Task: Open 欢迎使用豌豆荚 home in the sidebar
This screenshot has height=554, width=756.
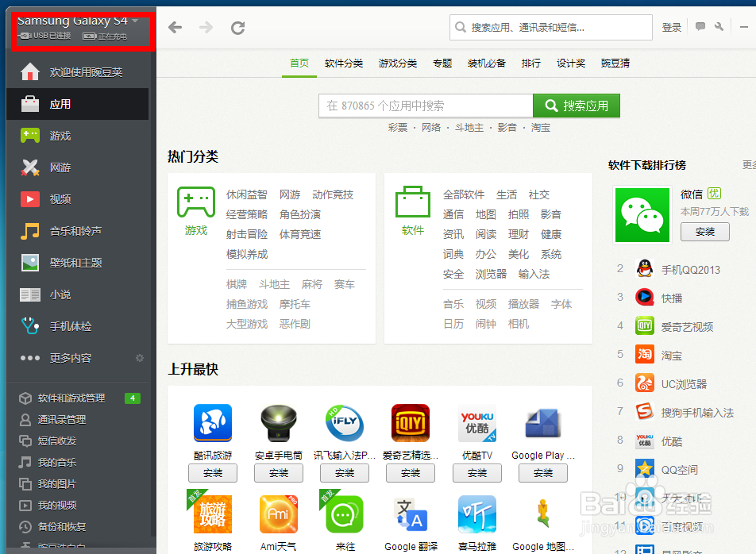Action: pyautogui.click(x=77, y=72)
